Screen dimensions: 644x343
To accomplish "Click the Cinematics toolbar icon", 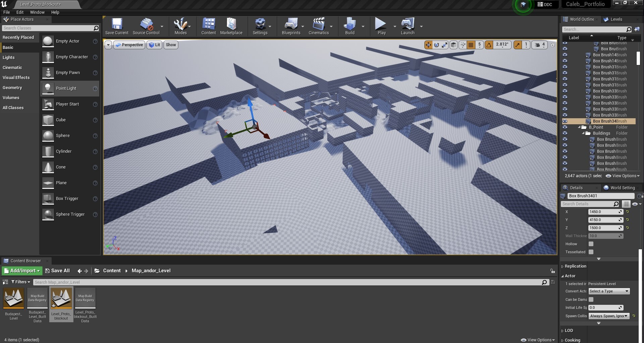I will click(x=319, y=26).
